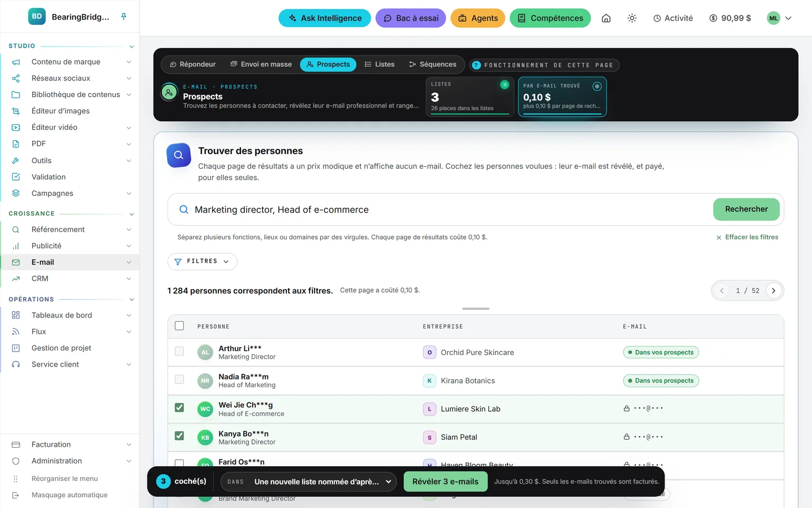Viewport: 812px width, 508px height.
Task: Go to the next results page arrow
Action: [773, 291]
